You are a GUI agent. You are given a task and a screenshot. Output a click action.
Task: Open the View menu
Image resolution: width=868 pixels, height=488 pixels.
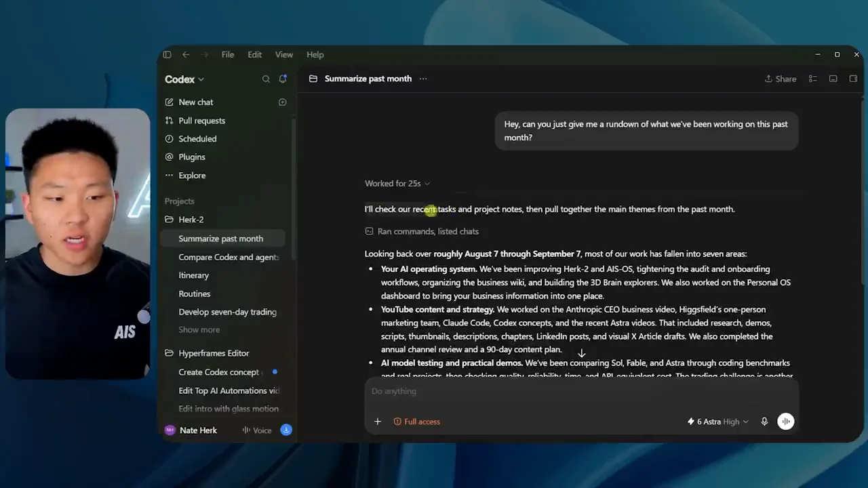(x=284, y=55)
